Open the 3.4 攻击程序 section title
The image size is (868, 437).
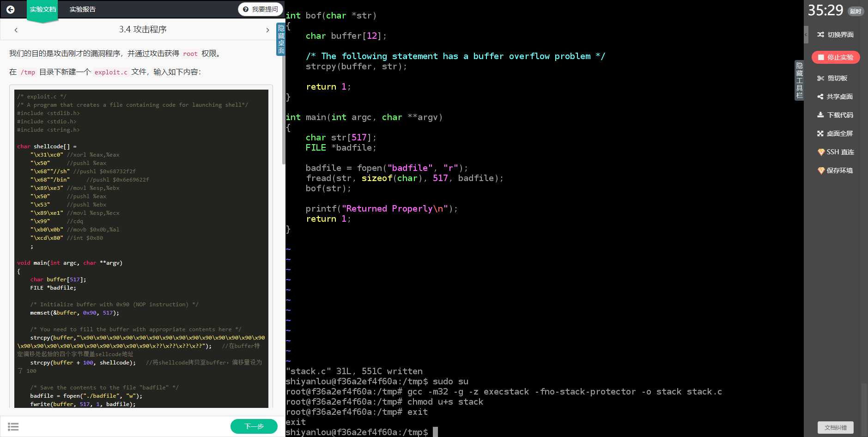(143, 30)
